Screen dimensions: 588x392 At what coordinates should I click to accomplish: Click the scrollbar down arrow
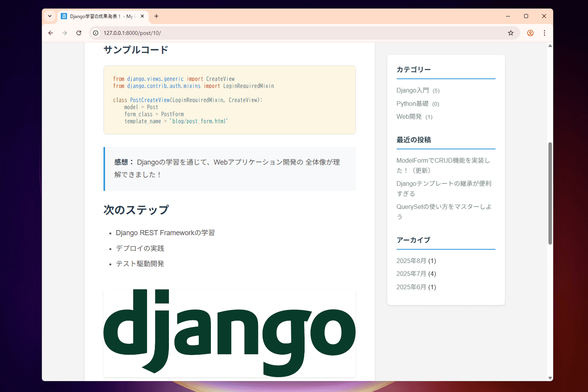pos(550,378)
